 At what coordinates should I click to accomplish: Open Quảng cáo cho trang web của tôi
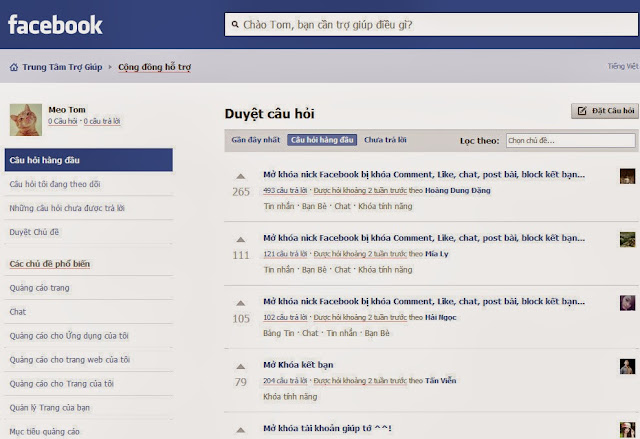click(x=69, y=360)
